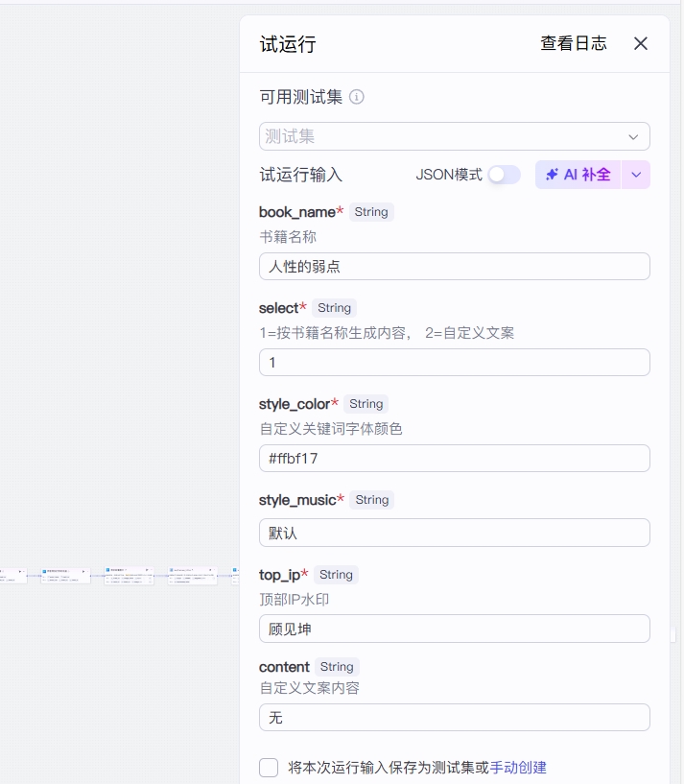
Task: Select the fourth workflow node on the canvas
Action: pos(193,576)
